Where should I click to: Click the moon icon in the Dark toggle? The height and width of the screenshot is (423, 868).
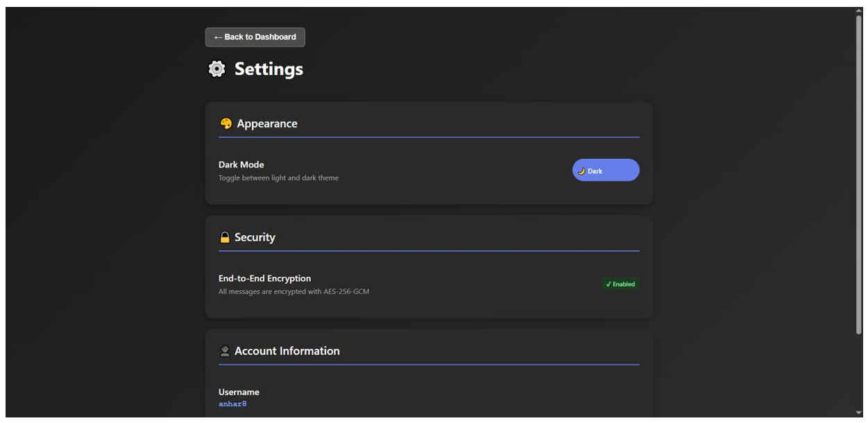coord(581,171)
